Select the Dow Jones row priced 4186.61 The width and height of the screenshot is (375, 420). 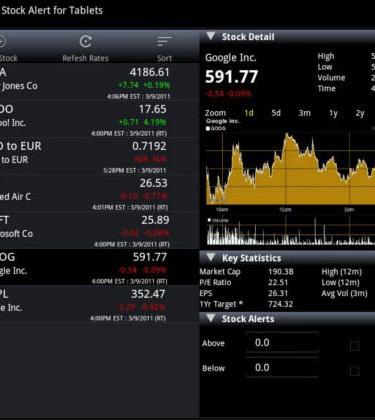coord(99,83)
